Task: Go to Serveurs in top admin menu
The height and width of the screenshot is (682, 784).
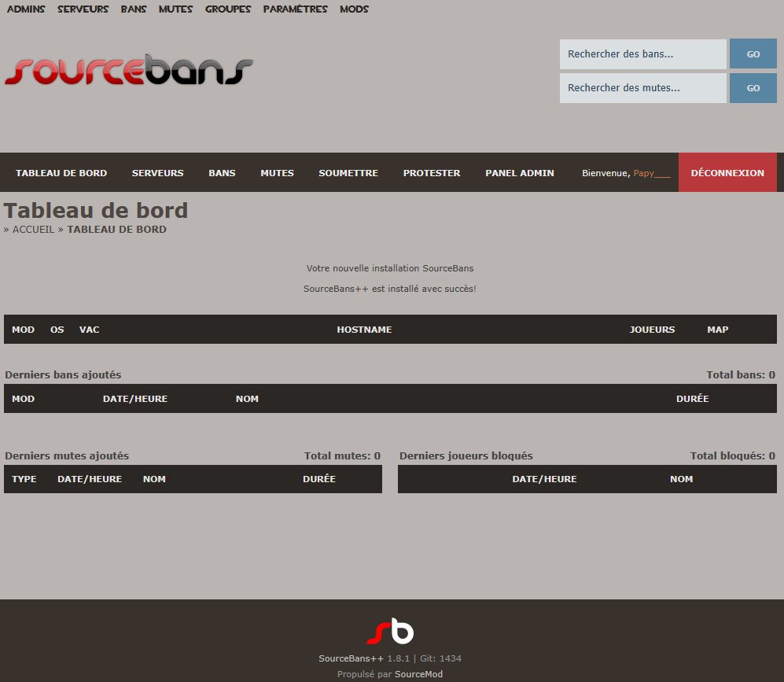Action: click(x=83, y=9)
